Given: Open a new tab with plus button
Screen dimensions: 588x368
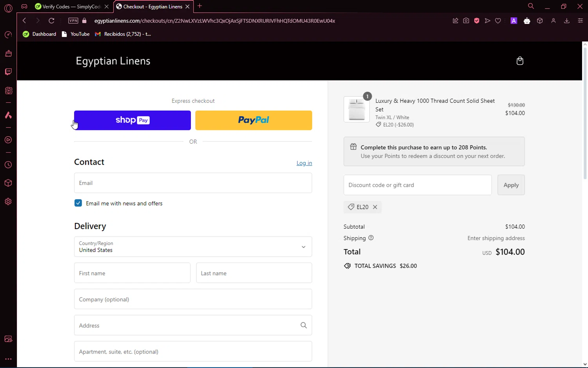Looking at the screenshot, I should [200, 6].
